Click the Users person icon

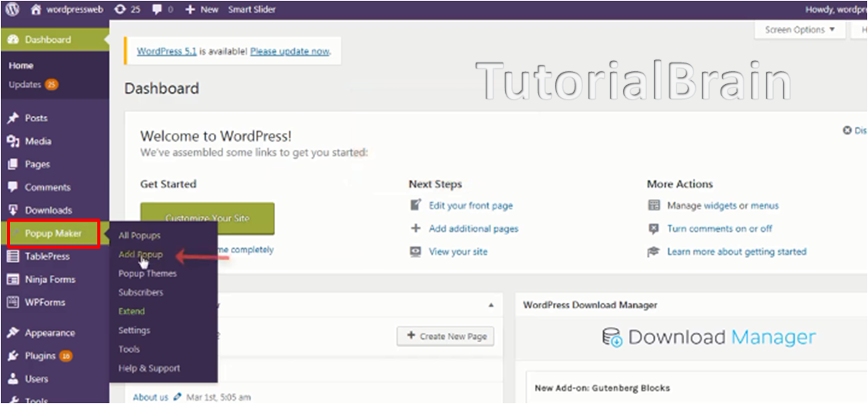(x=13, y=379)
